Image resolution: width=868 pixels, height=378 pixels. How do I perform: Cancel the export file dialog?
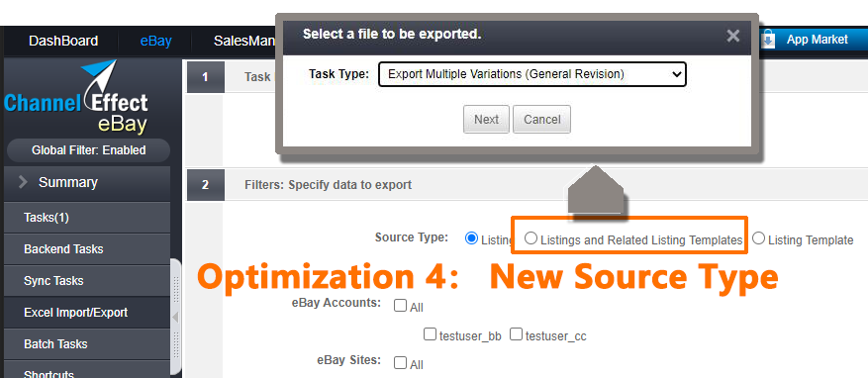point(542,120)
